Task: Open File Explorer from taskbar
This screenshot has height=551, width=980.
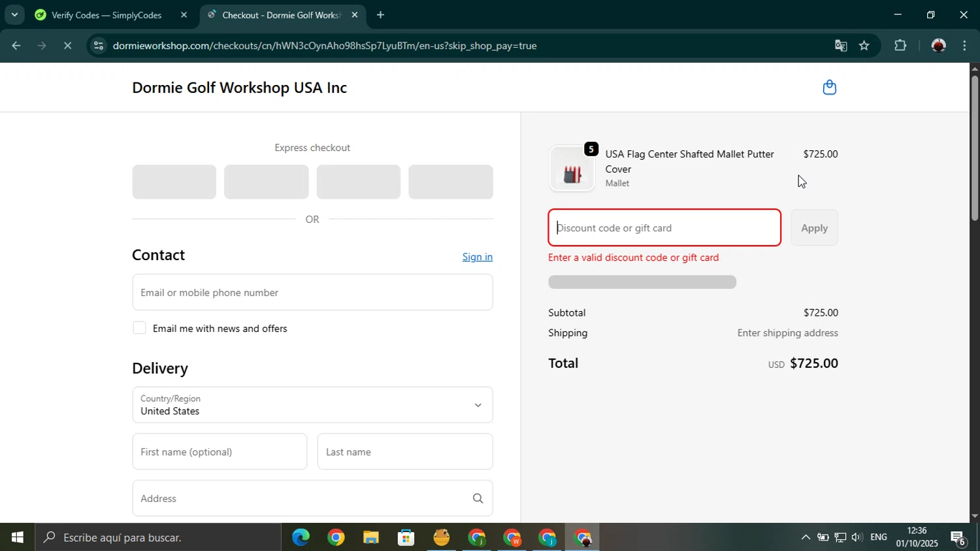Action: [x=371, y=537]
